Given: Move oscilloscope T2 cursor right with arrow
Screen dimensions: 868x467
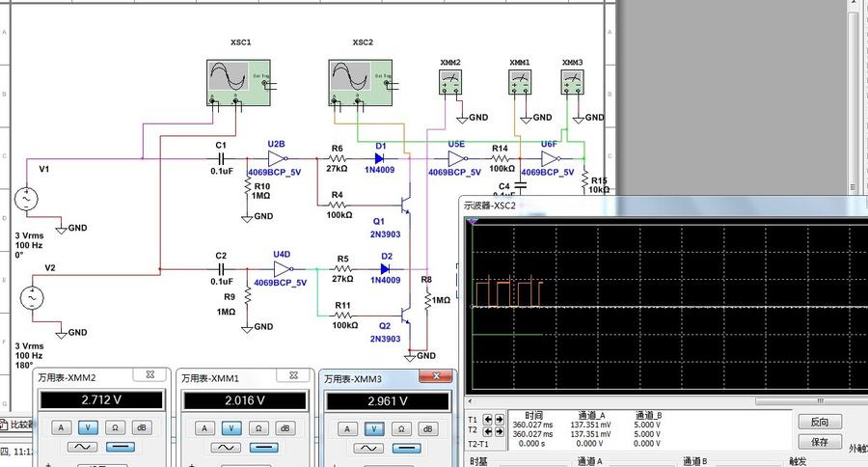Looking at the screenshot, I should [x=499, y=431].
